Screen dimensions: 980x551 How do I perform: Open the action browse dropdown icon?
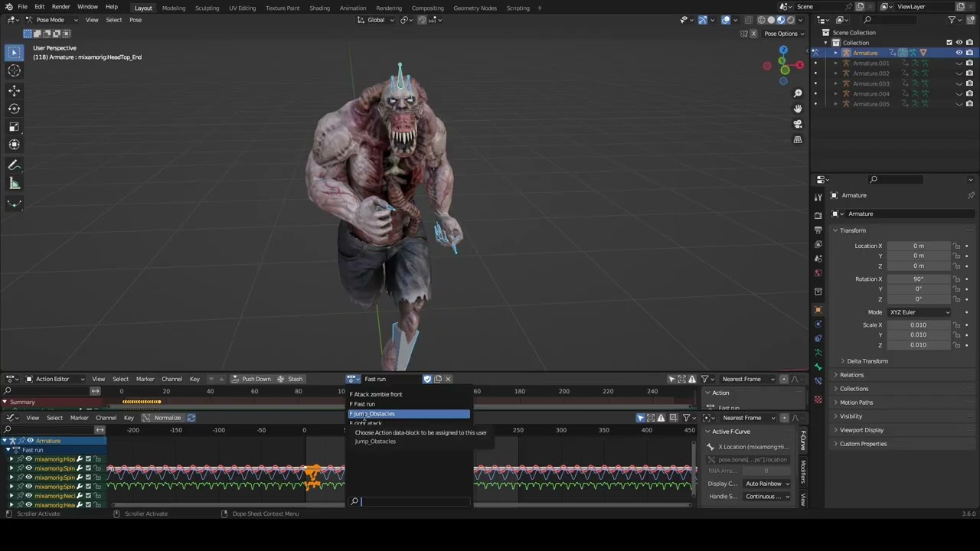[353, 379]
